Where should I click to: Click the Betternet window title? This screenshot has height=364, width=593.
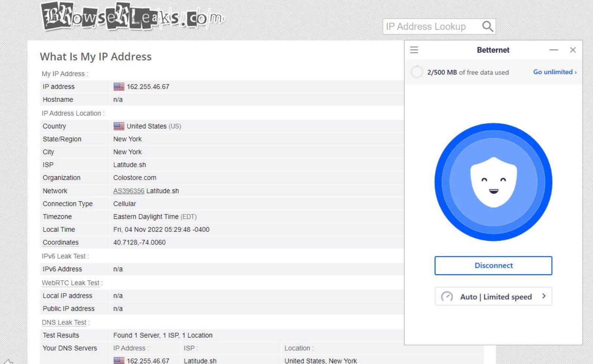(493, 50)
